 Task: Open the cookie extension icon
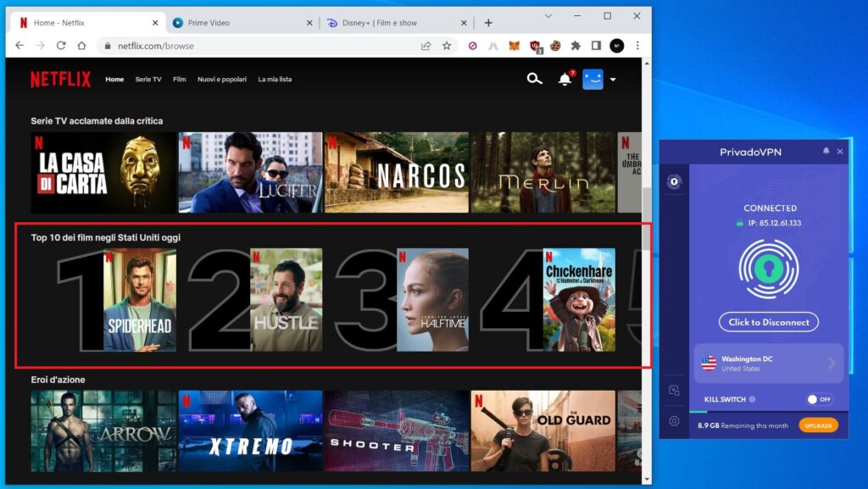(555, 46)
